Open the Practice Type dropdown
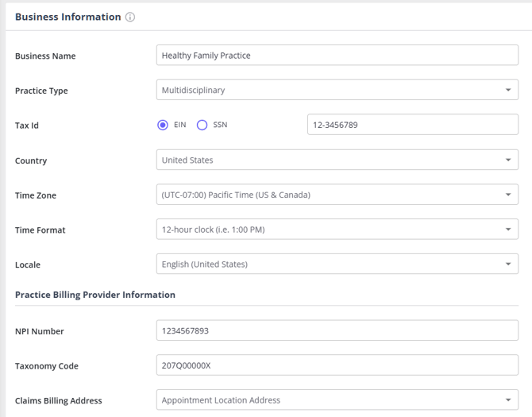Image resolution: width=532 pixels, height=417 pixels. (337, 91)
